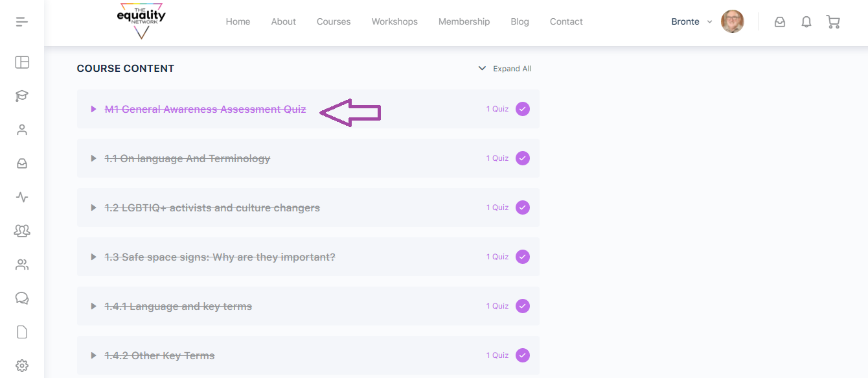Go to the Workshops menu item
868x378 pixels.
[x=394, y=21]
